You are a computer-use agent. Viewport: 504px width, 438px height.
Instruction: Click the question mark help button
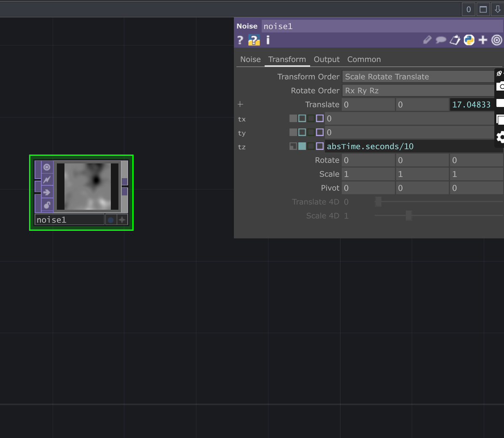click(240, 40)
